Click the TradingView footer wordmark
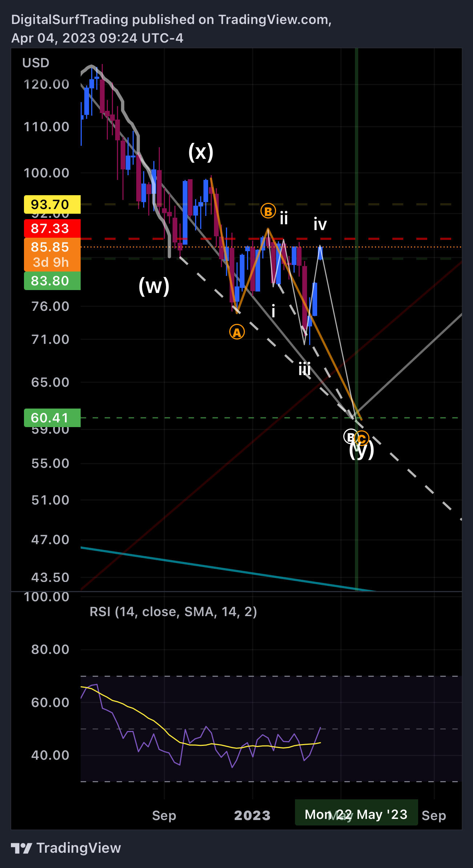Image resolution: width=473 pixels, height=868 pixels. click(79, 848)
